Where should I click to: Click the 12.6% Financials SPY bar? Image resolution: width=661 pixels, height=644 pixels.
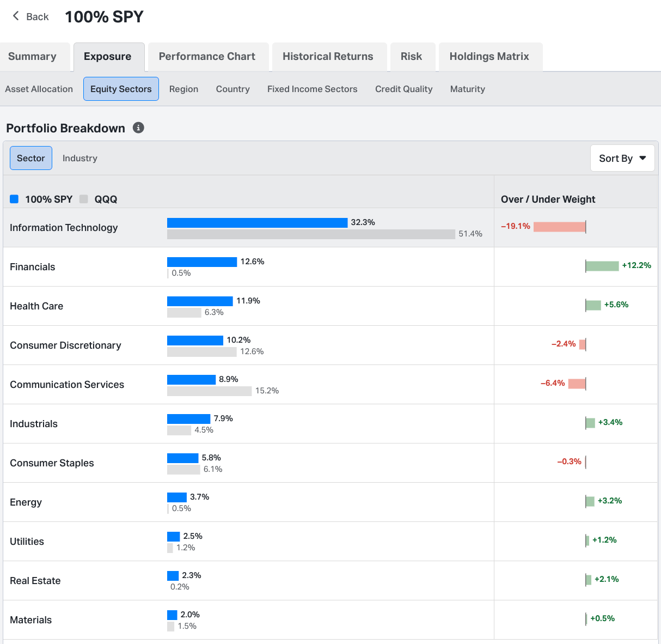click(x=202, y=262)
